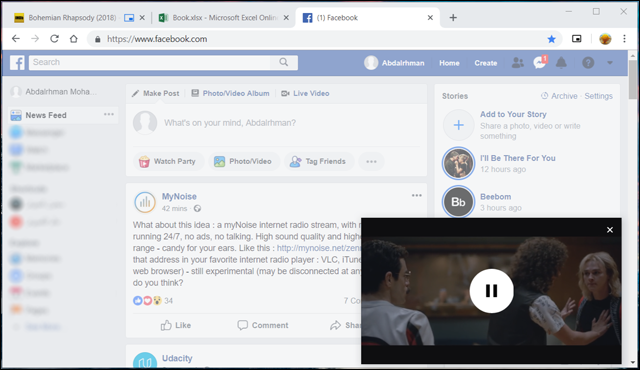640x370 pixels.
Task: Open Messenger notifications icon
Action: click(x=540, y=63)
